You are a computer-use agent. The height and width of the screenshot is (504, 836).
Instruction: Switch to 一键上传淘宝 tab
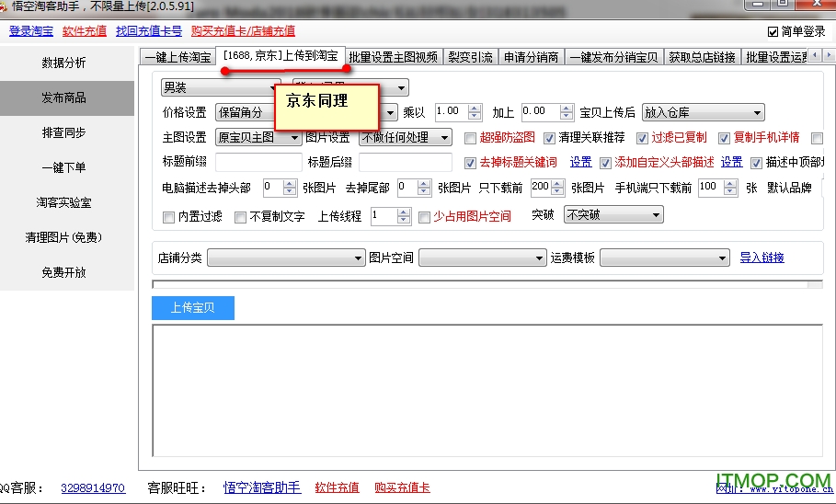click(x=178, y=57)
